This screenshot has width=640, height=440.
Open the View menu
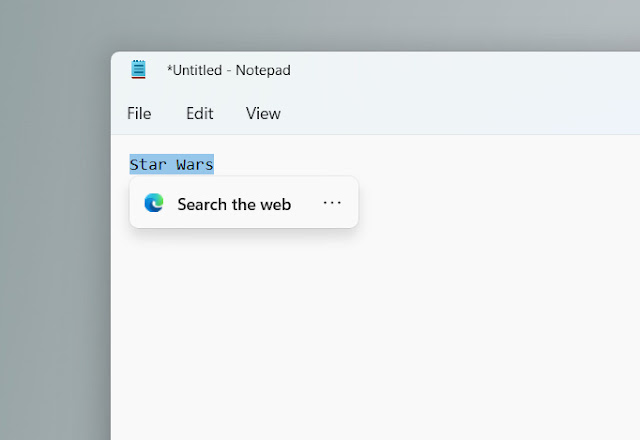pos(263,113)
